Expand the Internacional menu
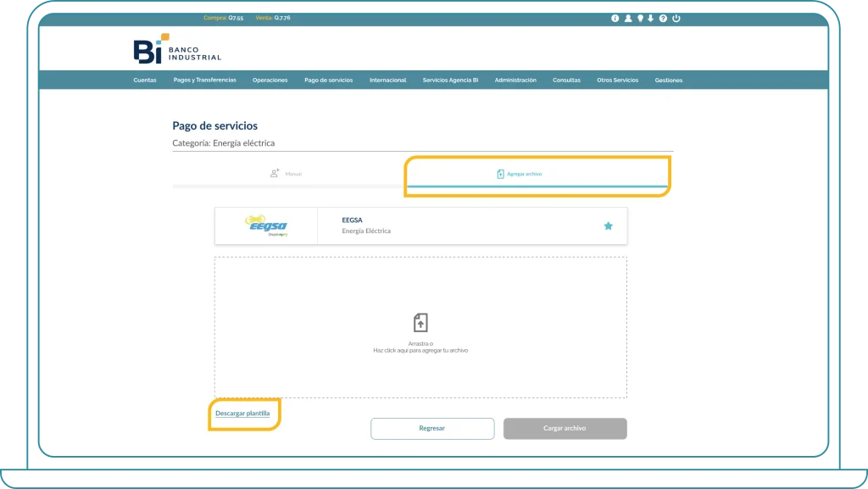This screenshot has width=868, height=489. click(x=387, y=81)
